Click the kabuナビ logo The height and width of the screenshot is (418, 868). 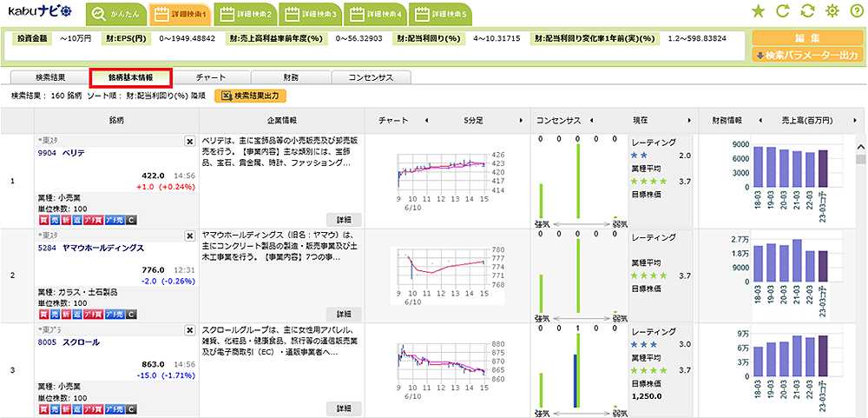tap(41, 11)
